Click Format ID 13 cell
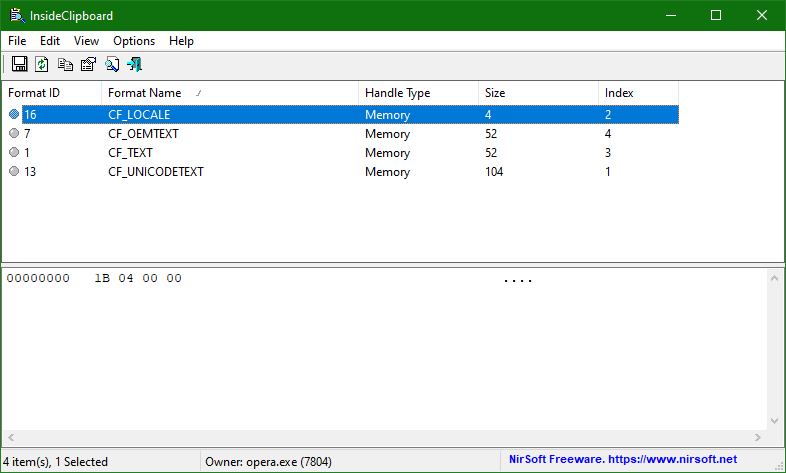Image resolution: width=786 pixels, height=473 pixels. pyautogui.click(x=30, y=172)
